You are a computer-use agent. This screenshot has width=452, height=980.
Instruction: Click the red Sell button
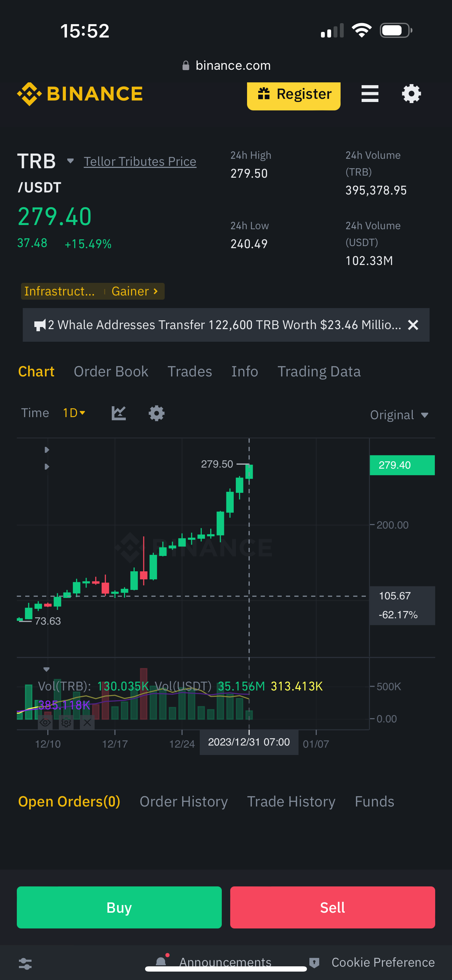click(333, 907)
